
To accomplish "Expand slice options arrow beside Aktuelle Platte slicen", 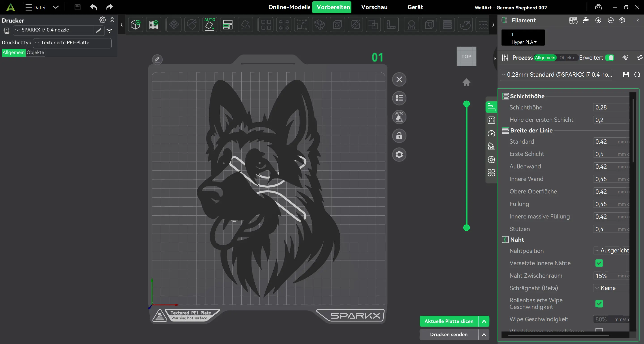I will click(x=484, y=321).
